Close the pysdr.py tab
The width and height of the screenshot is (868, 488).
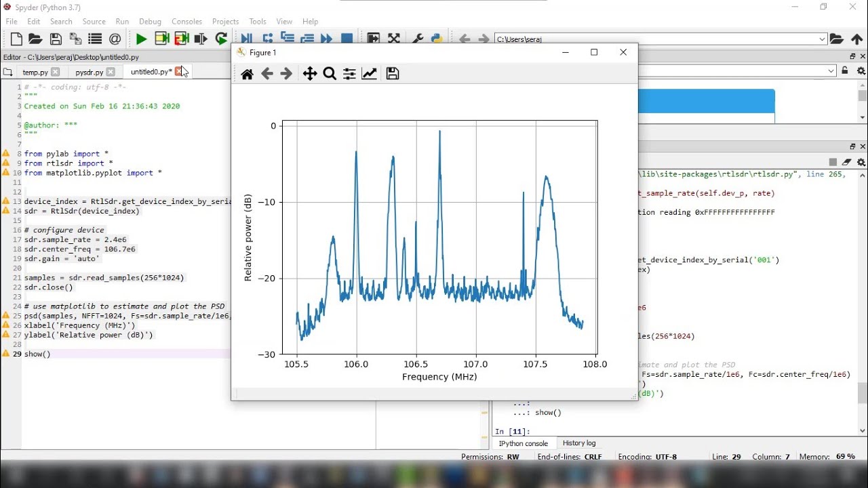(x=111, y=73)
